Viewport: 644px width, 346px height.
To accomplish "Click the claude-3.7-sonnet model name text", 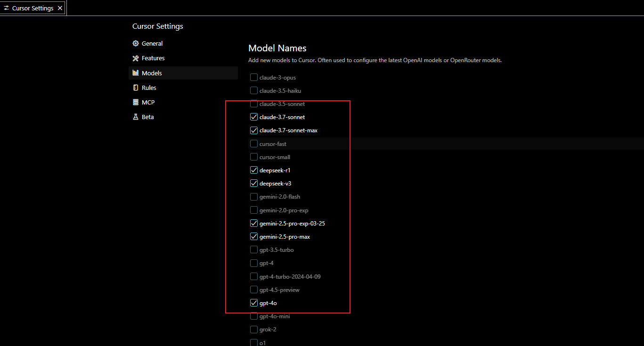I will (282, 117).
